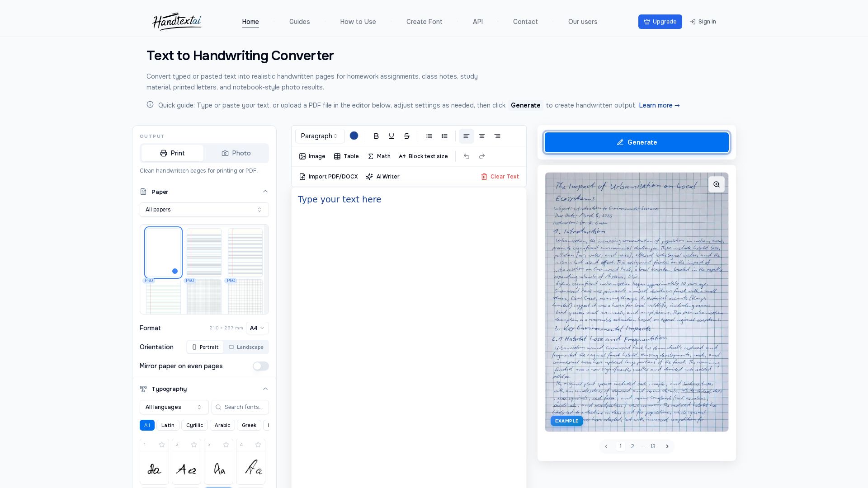This screenshot has width=868, height=488.
Task: Open the Home nav item
Action: tap(250, 22)
